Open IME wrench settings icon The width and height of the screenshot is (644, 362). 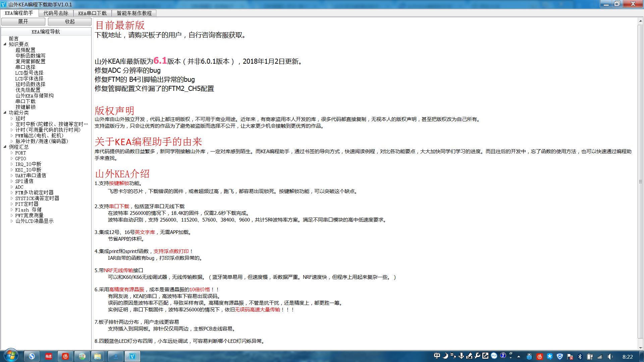(x=477, y=356)
